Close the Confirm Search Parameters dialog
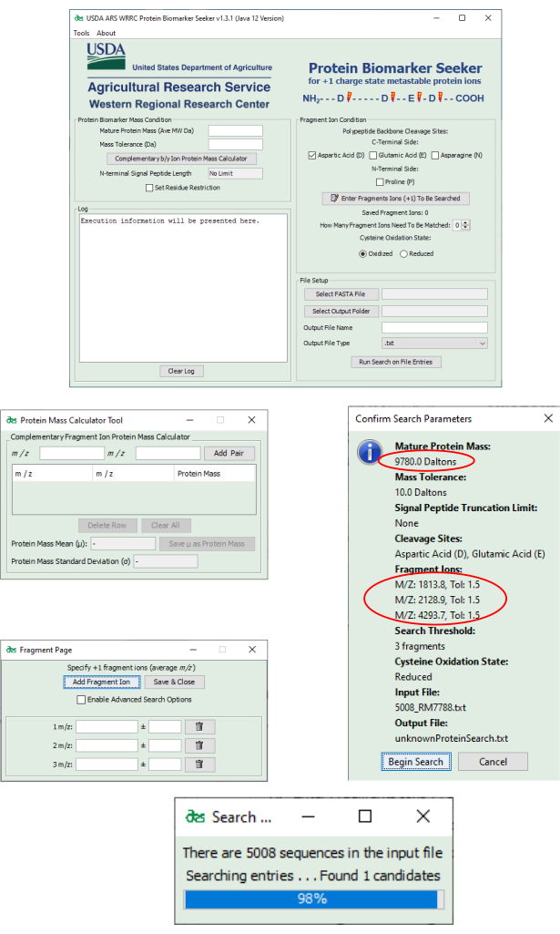Image resolution: width=560 pixels, height=934 pixels. click(x=548, y=419)
